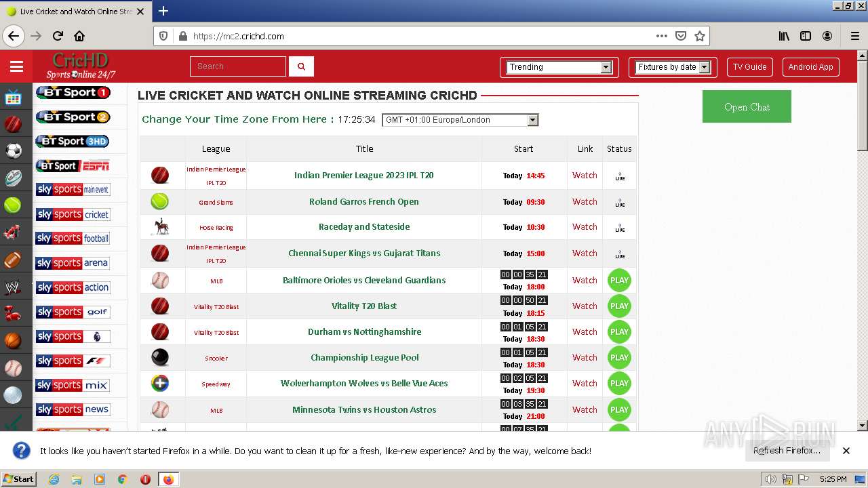Open the red hamburger menu
Viewport: 868px width, 488px height.
[16, 66]
